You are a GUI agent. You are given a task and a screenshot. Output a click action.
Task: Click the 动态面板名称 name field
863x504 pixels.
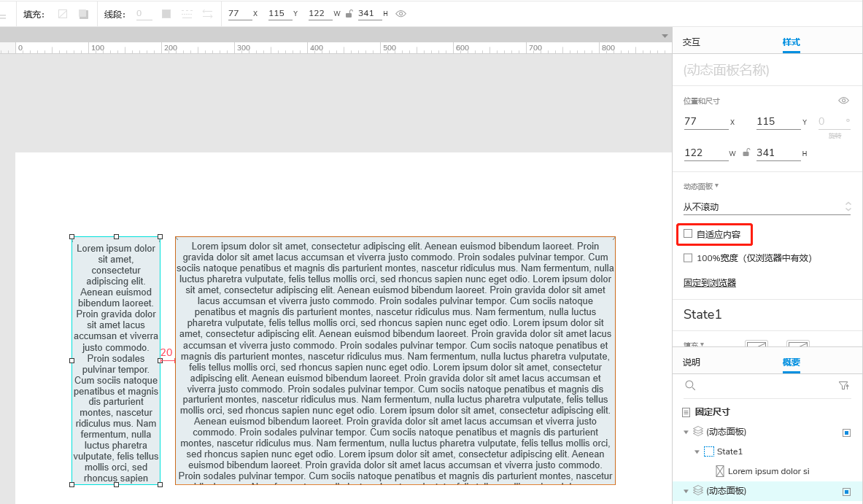tap(767, 70)
